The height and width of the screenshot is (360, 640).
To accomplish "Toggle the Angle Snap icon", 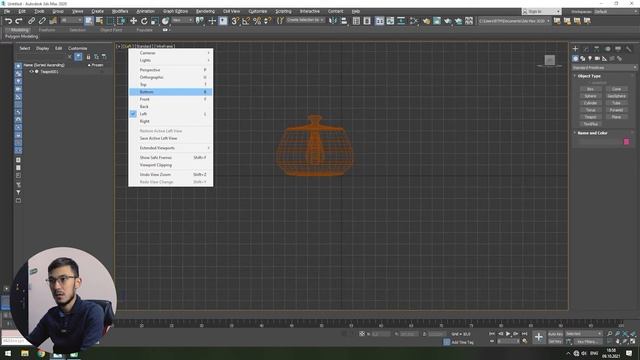I will click(x=246, y=21).
